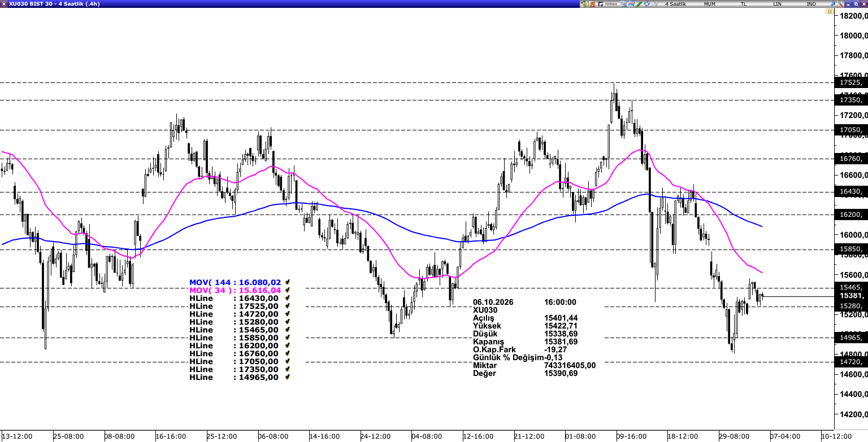Click the blue diagonal arrow pin icon
The image size is (868, 442).
pyautogui.click(x=833, y=4)
